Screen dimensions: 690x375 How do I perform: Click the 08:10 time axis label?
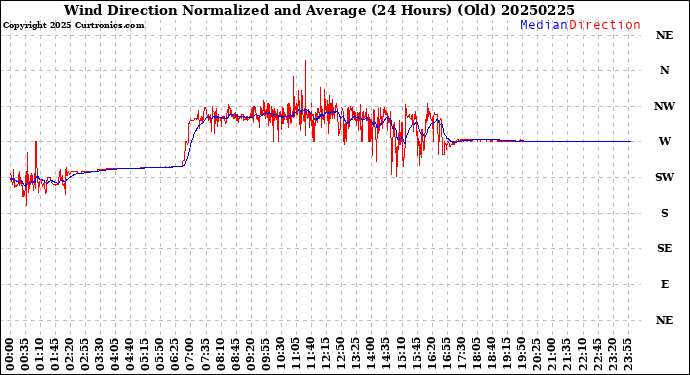coord(220,354)
